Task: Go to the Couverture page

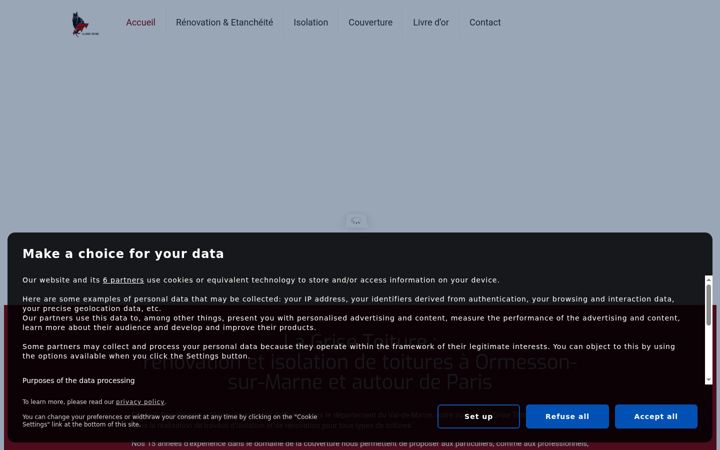Action: 370,22
